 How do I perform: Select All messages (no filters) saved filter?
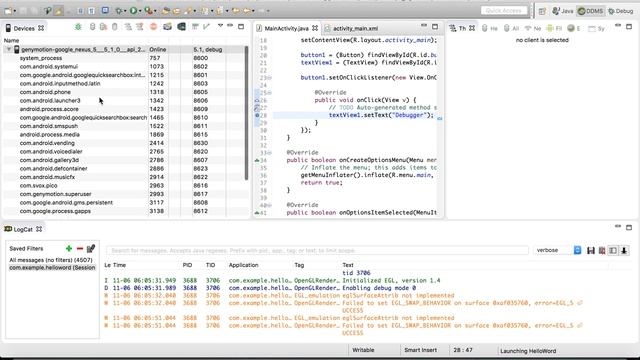(51, 260)
